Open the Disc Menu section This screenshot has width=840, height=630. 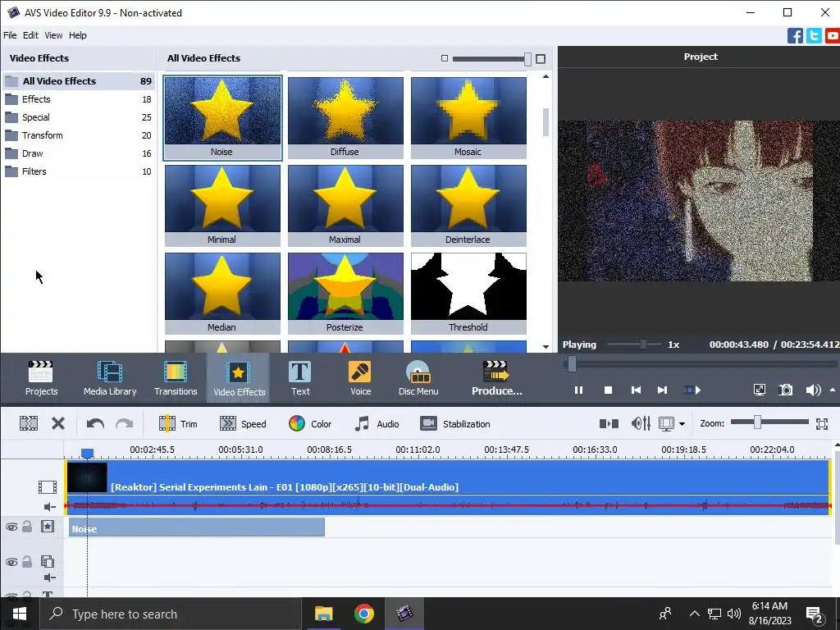[x=418, y=378]
